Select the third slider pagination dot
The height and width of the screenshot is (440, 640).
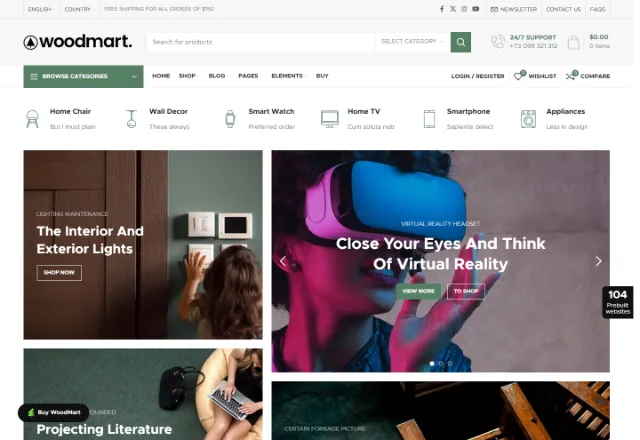[450, 363]
